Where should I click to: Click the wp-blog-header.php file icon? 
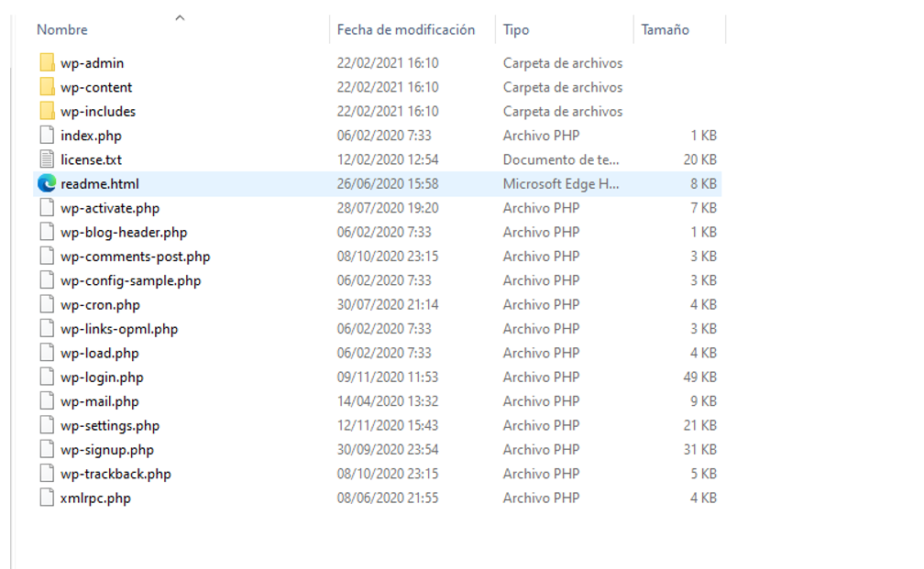pyautogui.click(x=47, y=232)
